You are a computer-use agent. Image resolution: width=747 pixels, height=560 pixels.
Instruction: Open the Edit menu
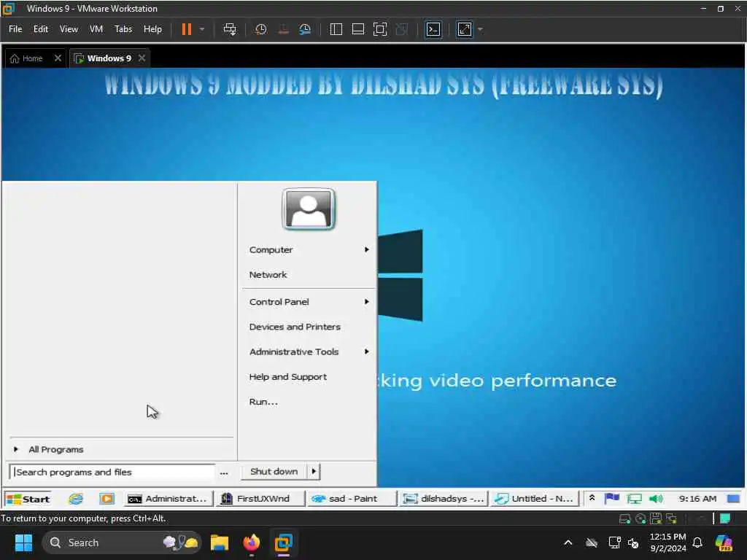pyautogui.click(x=41, y=29)
